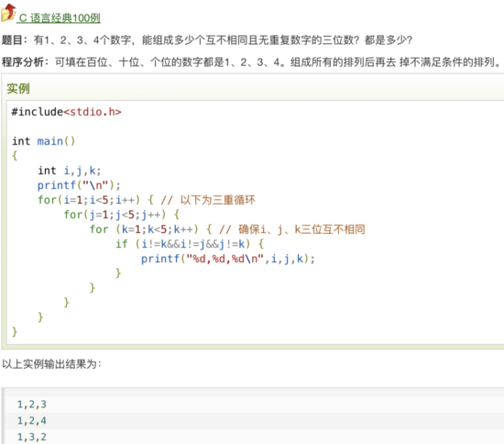This screenshot has height=444, width=504.
Task: Click the '以上实例输出结果为:' text
Action: click(51, 364)
